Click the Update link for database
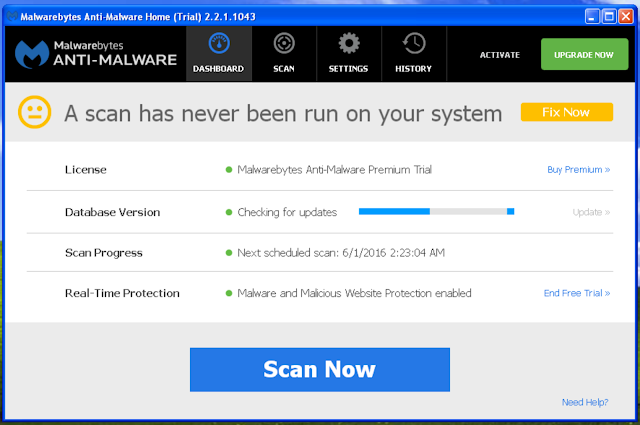Viewport: 640px width, 425px height. pyautogui.click(x=591, y=212)
